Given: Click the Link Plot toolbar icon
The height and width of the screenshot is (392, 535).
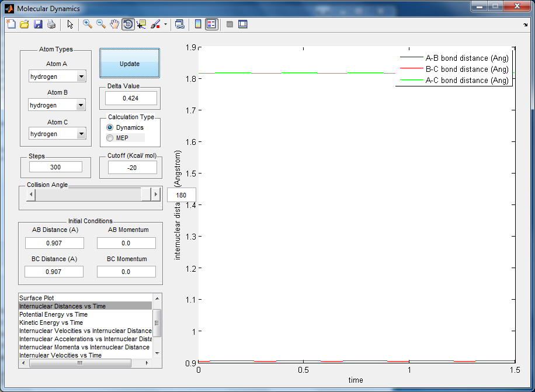Looking at the screenshot, I should (x=179, y=24).
